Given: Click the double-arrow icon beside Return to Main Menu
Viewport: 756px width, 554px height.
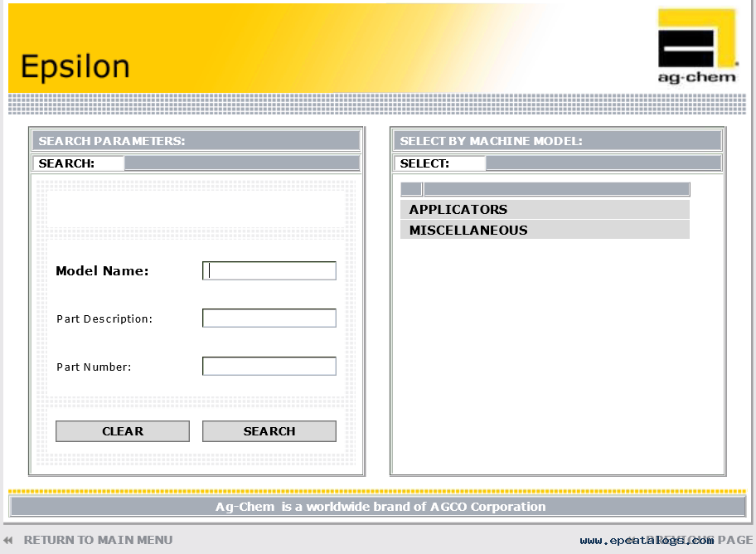Looking at the screenshot, I should click(8, 540).
